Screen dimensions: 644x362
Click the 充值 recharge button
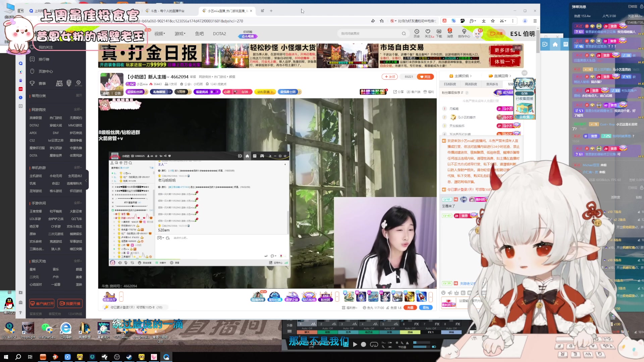pyautogui.click(x=410, y=307)
